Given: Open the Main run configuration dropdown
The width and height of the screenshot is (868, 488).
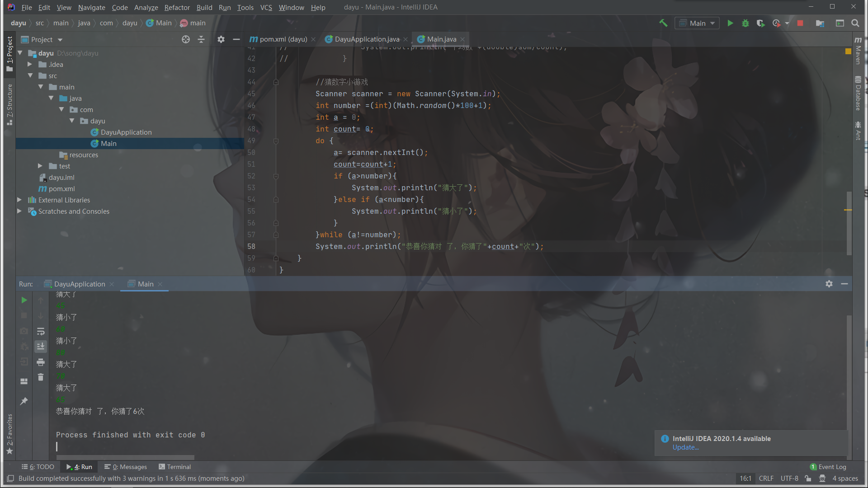Looking at the screenshot, I should 697,23.
